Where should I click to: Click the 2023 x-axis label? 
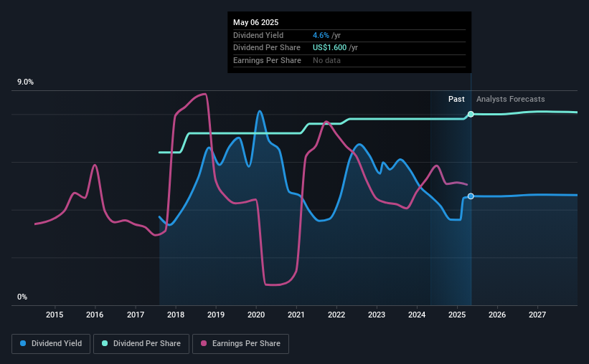377,315
